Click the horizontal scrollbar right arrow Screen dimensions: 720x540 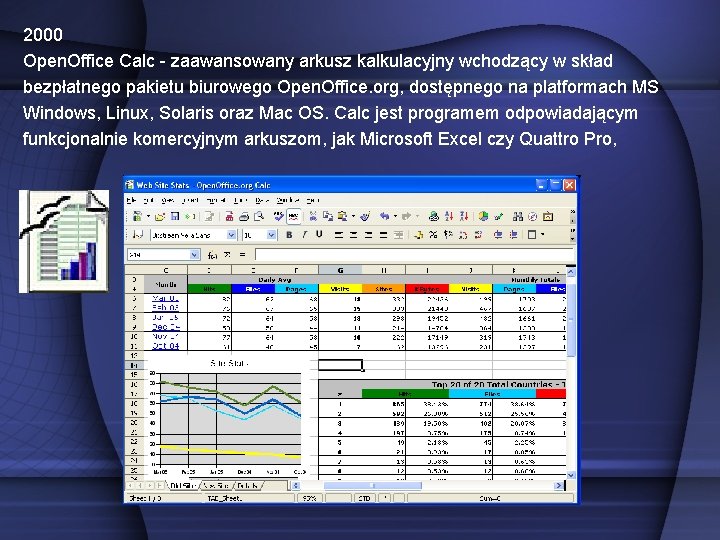tap(559, 485)
